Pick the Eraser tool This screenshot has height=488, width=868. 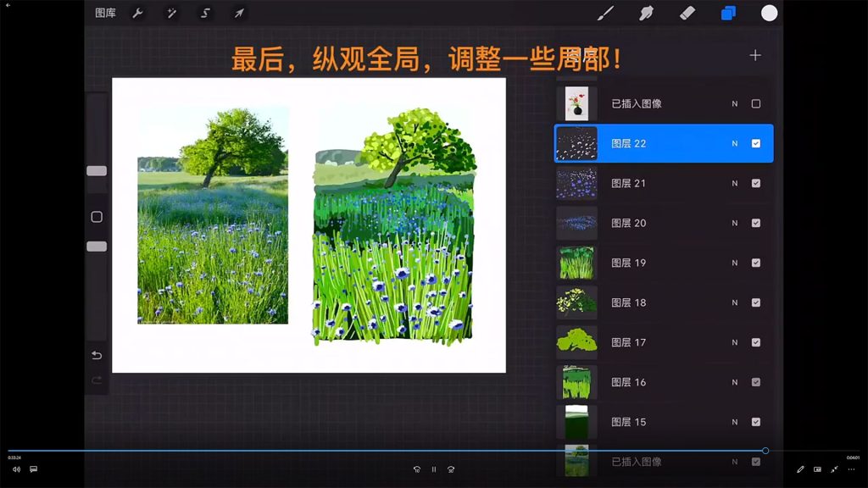687,13
